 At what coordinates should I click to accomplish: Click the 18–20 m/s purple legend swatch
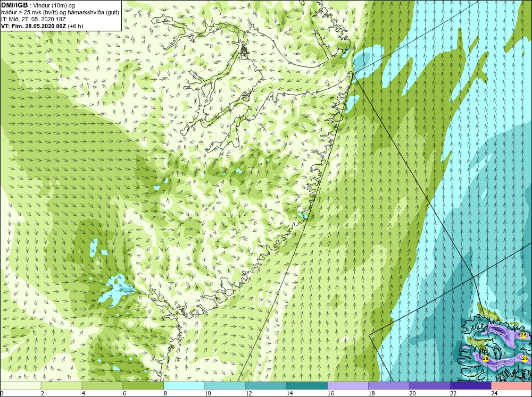389,385
